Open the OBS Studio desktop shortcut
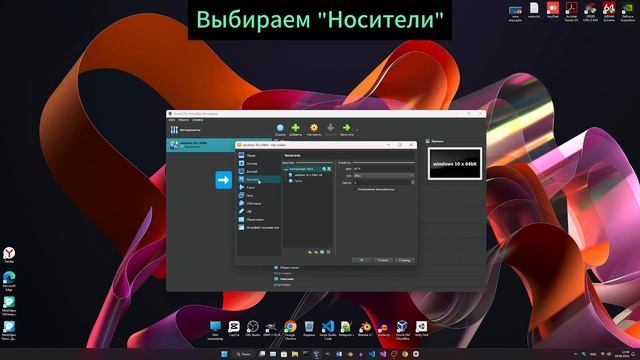 [x=253, y=329]
